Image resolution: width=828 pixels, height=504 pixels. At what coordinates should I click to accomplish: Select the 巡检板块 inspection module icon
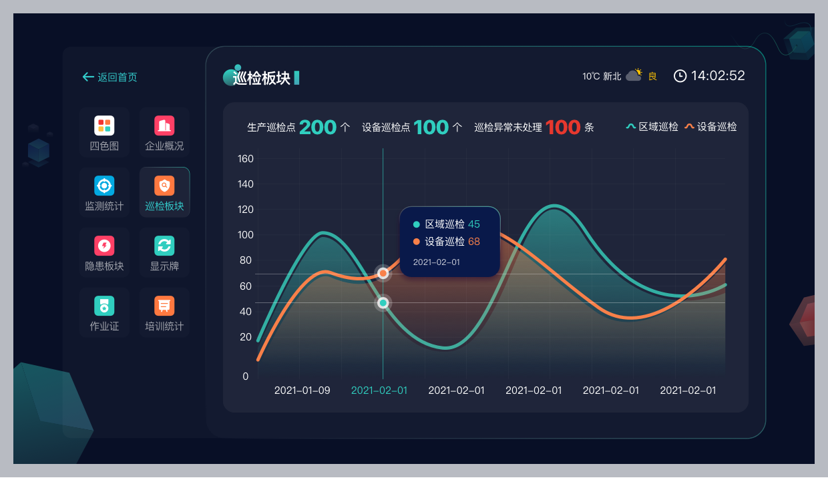(164, 186)
